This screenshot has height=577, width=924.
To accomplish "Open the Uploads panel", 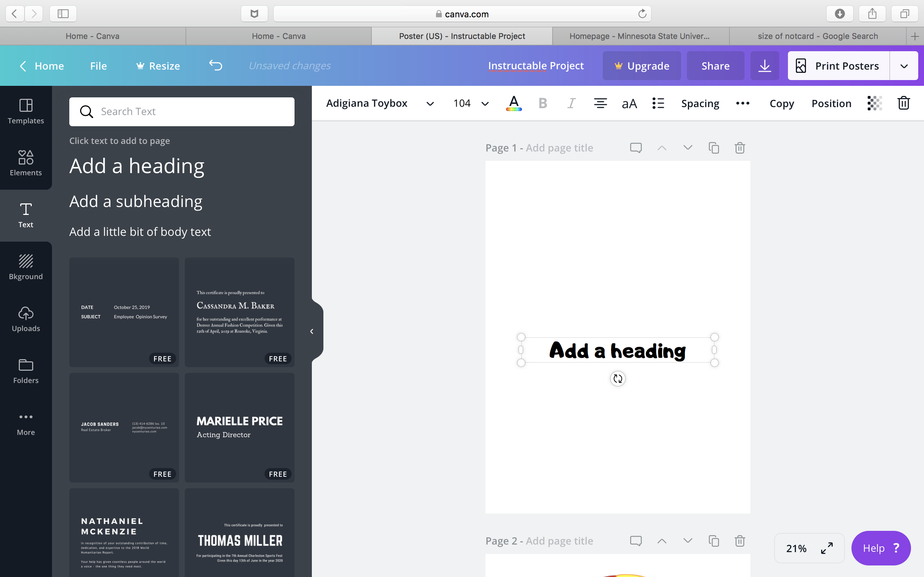I will point(26,318).
